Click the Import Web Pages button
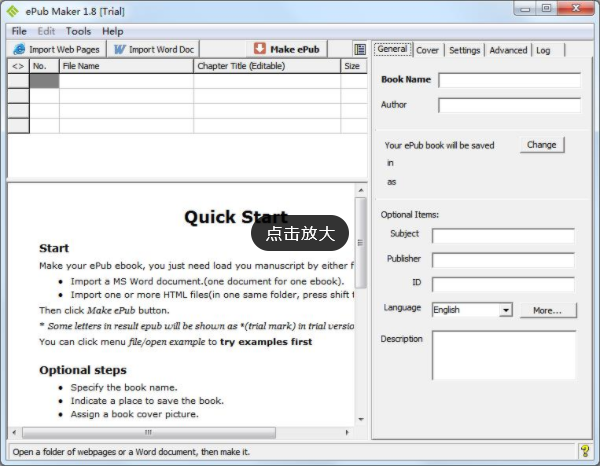Screen dimensions: 601x466 click(56, 49)
